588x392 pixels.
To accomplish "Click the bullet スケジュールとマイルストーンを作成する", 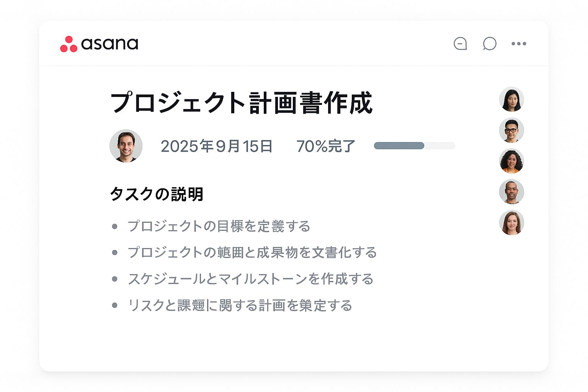I will click(250, 279).
